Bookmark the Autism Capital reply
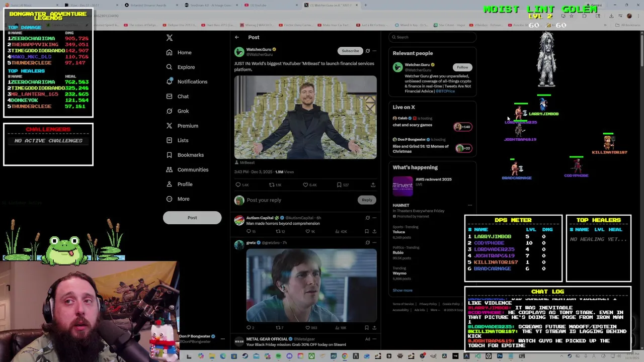 click(x=367, y=231)
